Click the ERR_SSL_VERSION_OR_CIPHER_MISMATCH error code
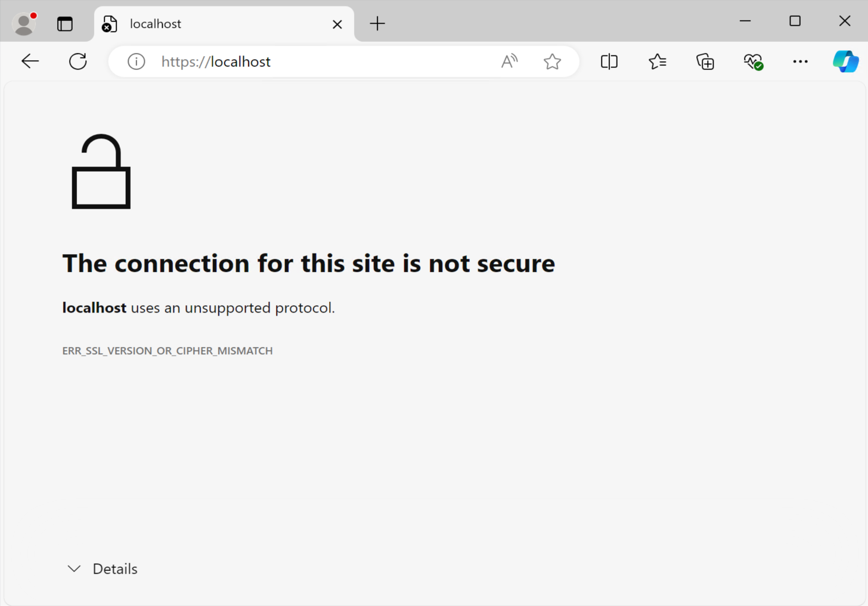 167,351
